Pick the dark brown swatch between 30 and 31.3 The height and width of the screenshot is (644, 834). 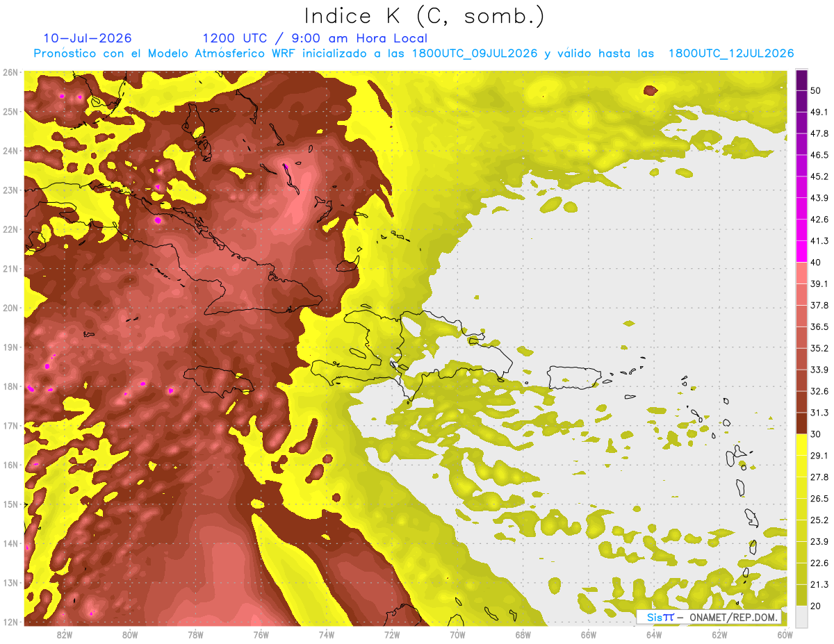(x=801, y=424)
